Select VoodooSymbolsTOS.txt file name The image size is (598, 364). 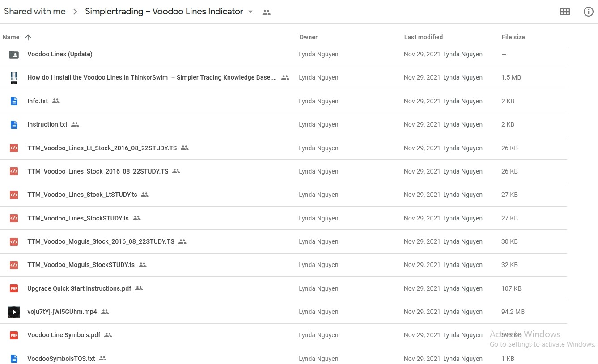[x=61, y=359]
